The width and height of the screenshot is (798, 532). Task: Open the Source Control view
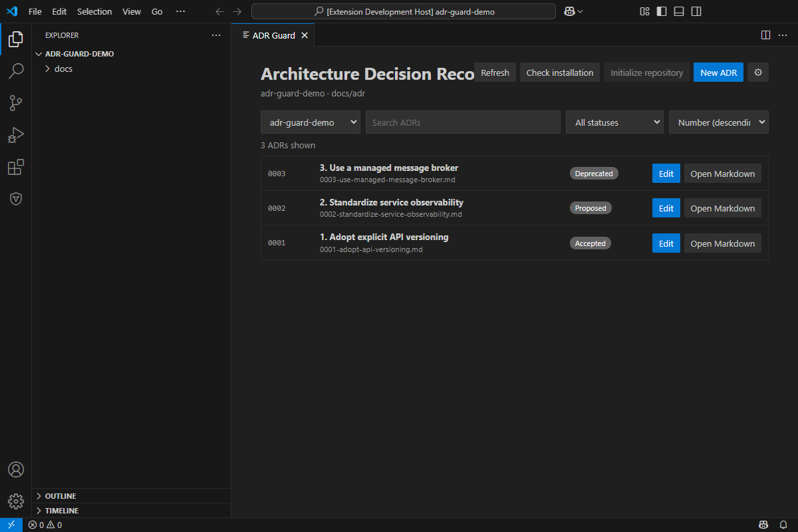[16, 103]
